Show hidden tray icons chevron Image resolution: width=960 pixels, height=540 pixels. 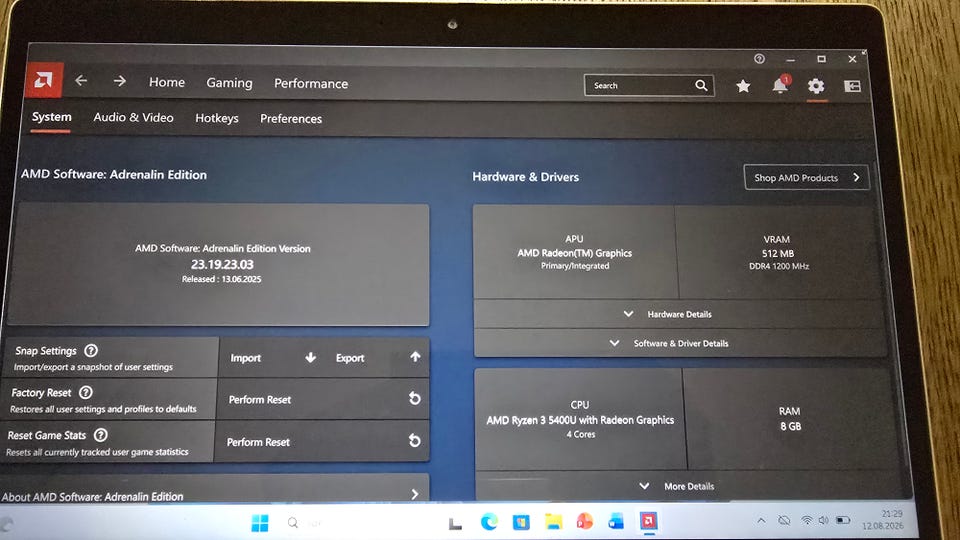pyautogui.click(x=761, y=520)
